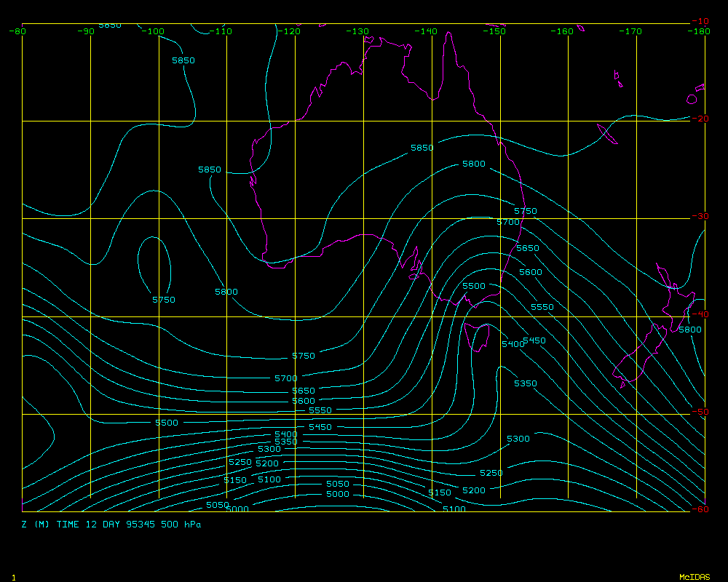Click the -80 longitude label
The image size is (728, 582).
tap(17, 31)
